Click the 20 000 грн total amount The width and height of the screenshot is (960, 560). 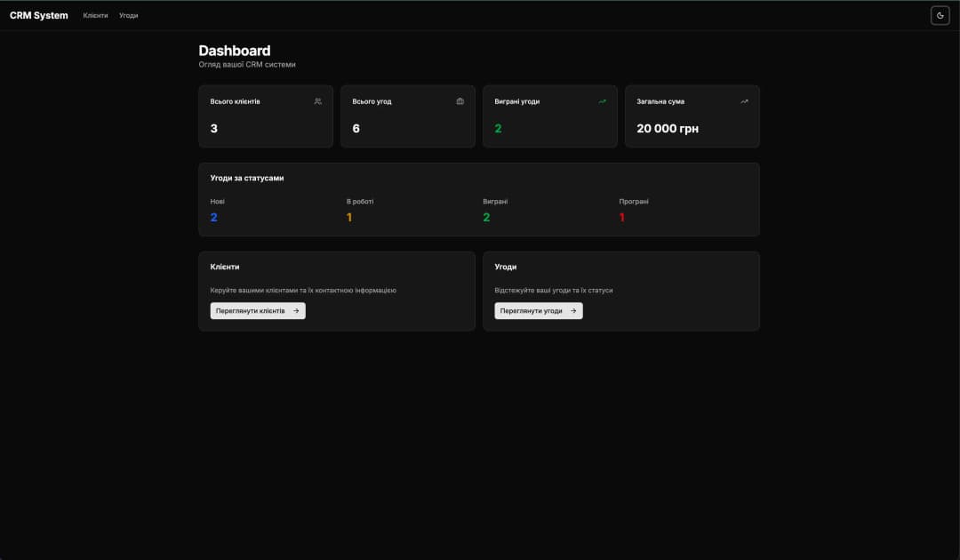(x=668, y=129)
